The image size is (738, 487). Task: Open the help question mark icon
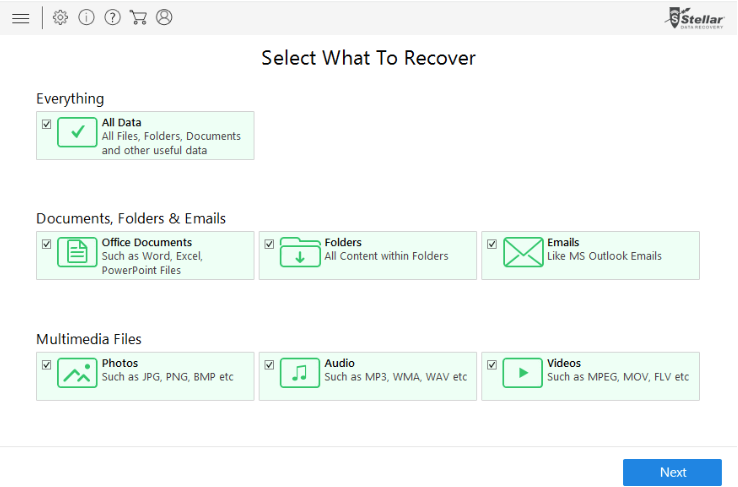click(x=112, y=17)
